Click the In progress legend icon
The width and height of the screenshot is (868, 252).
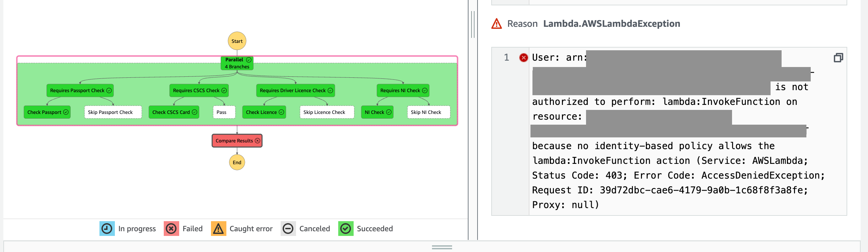point(107,229)
